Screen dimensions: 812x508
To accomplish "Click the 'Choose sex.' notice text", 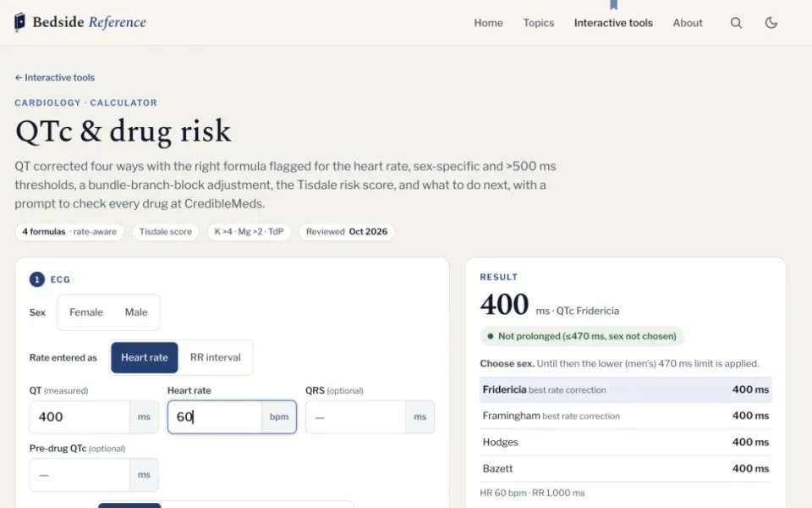I will click(507, 363).
